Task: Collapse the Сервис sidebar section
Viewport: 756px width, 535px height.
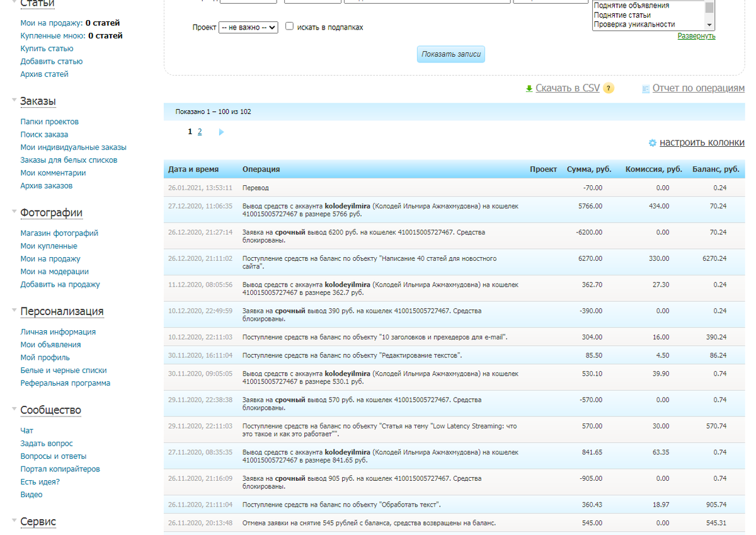Action: tap(14, 521)
